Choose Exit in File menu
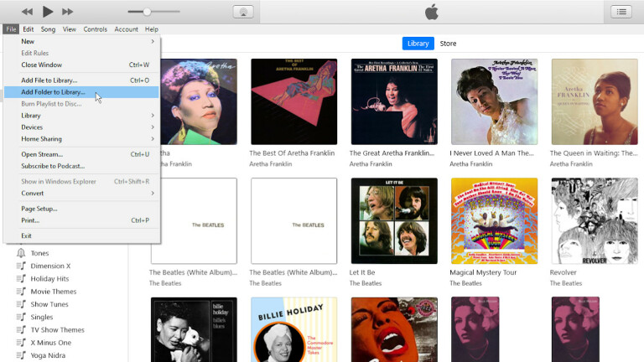 click(81, 236)
